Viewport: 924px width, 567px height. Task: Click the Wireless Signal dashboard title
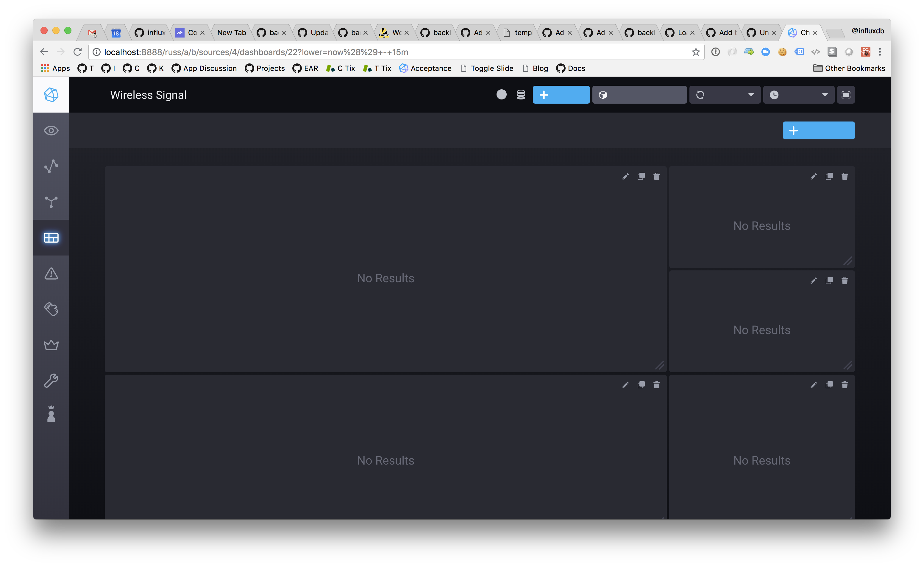[x=148, y=95]
